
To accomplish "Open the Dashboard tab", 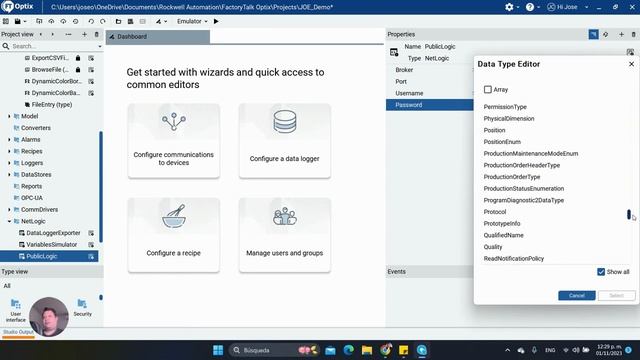I will pos(158,37).
